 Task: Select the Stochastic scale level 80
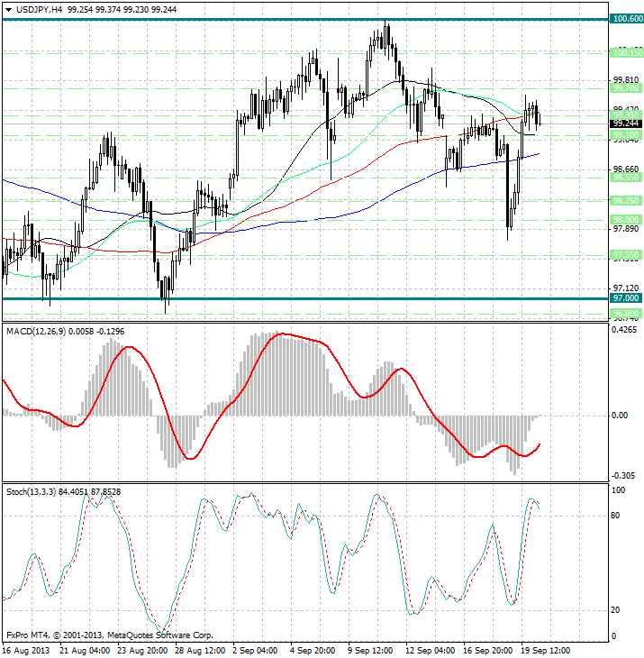point(615,516)
